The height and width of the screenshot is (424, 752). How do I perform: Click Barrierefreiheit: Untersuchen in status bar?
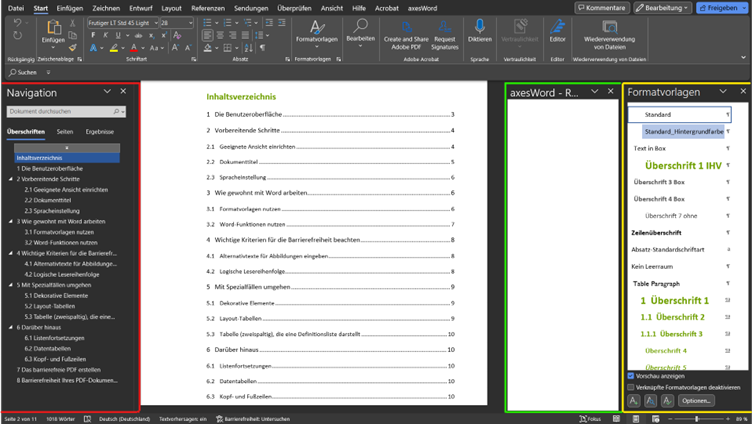253,419
